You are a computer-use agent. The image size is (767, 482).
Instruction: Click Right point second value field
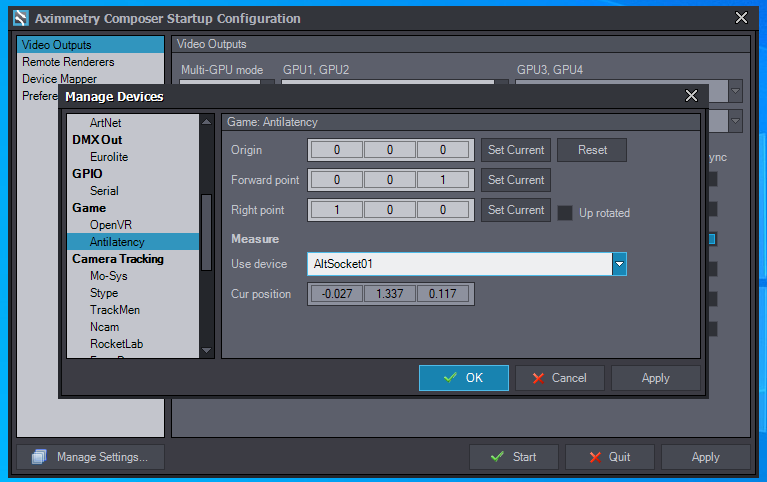point(390,210)
